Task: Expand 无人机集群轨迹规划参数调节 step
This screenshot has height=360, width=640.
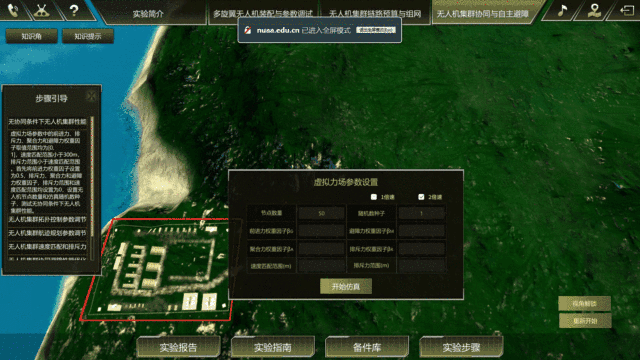Action: click(48, 233)
